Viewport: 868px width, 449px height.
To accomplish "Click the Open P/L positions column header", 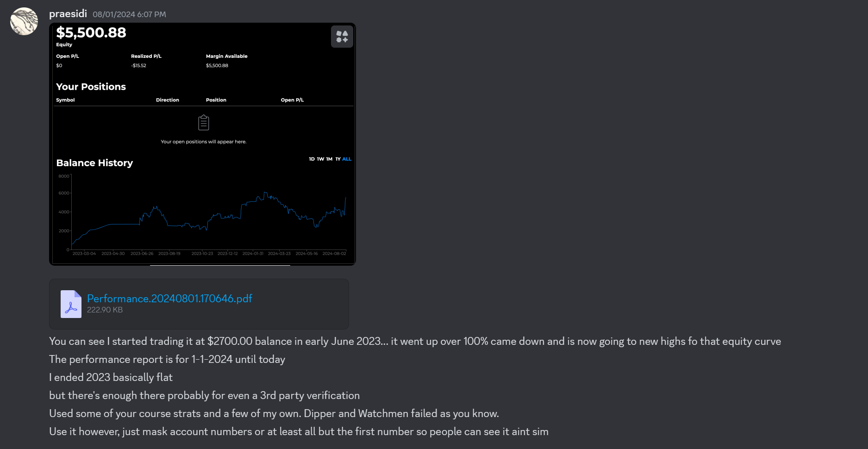I will click(292, 100).
